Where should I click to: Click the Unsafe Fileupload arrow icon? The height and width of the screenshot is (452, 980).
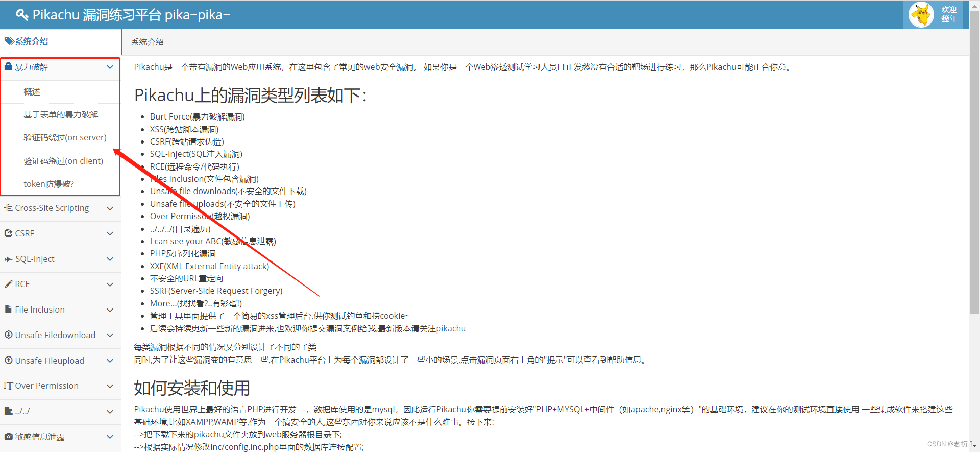pos(8,360)
